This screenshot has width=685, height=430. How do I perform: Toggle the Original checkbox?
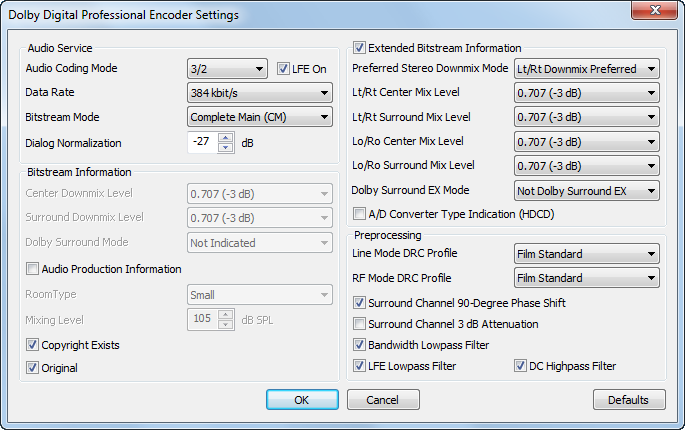click(x=32, y=368)
